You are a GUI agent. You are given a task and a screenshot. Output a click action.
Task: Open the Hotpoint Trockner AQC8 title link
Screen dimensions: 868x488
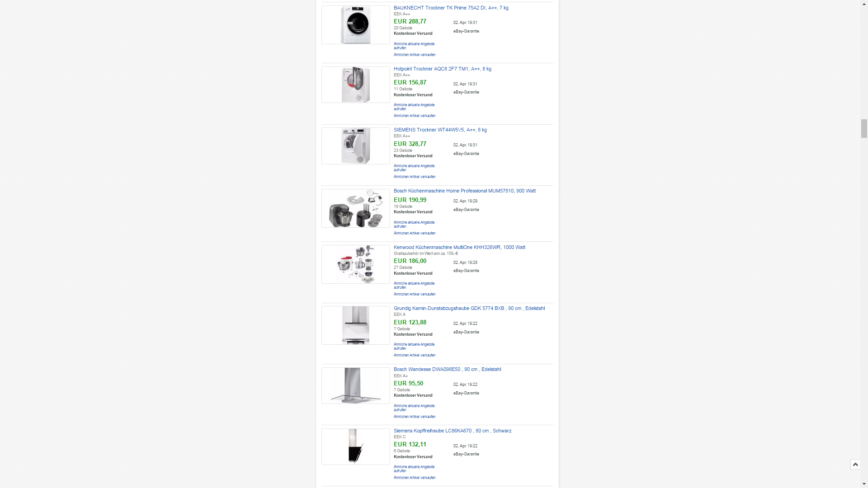click(442, 69)
